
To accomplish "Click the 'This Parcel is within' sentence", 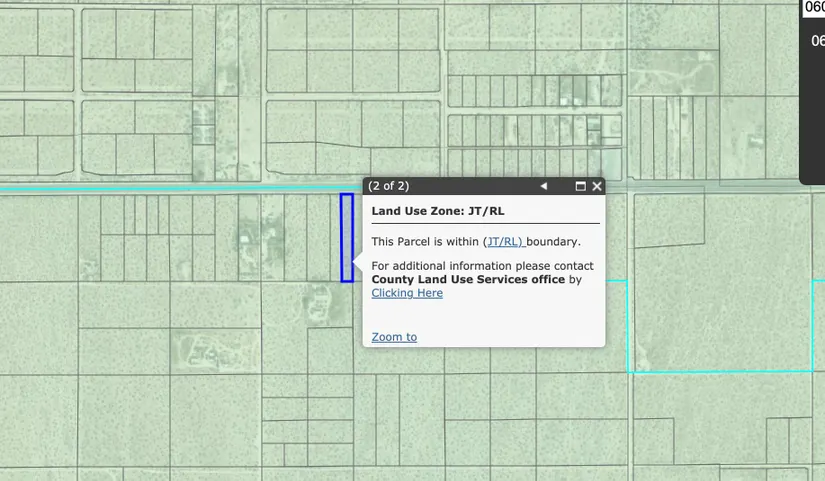I will coord(426,242).
